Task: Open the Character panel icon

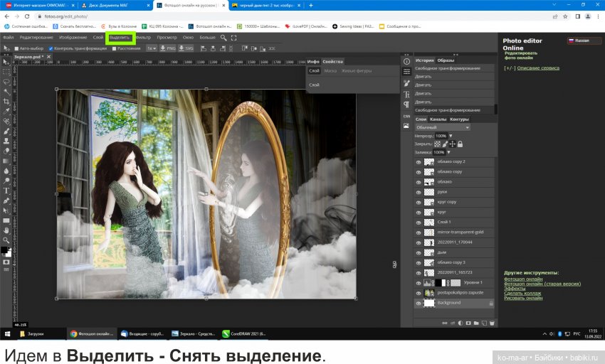Action: pos(406,95)
